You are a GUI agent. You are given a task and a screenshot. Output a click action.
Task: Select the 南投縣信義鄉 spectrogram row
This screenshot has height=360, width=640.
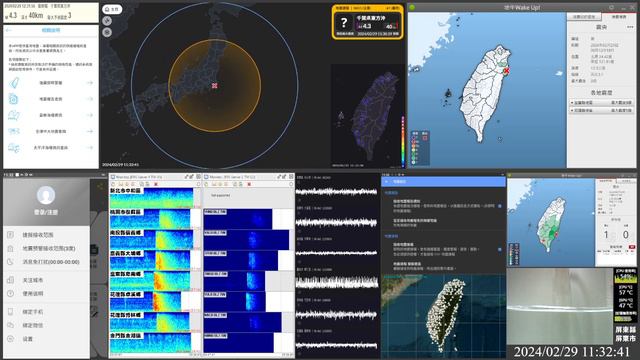[151, 240]
